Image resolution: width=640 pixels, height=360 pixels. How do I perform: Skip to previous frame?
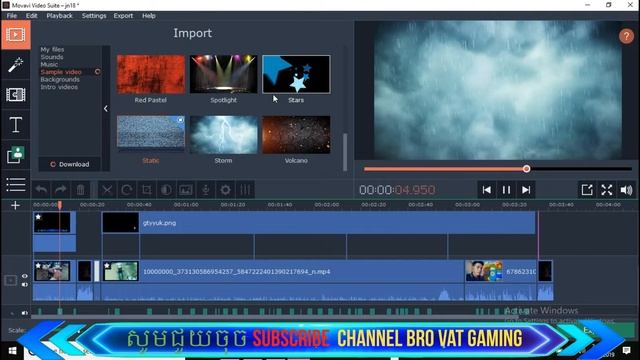487,190
